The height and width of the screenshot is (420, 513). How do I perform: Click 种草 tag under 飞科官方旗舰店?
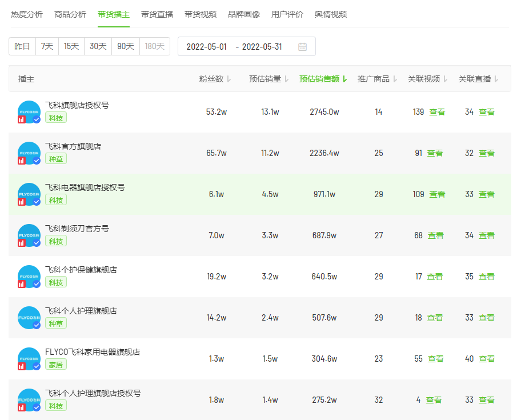tap(56, 159)
